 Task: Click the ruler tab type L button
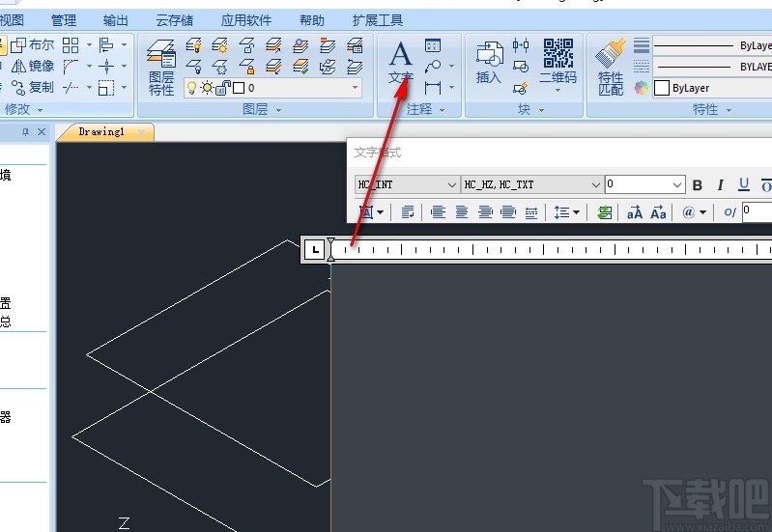tap(315, 249)
